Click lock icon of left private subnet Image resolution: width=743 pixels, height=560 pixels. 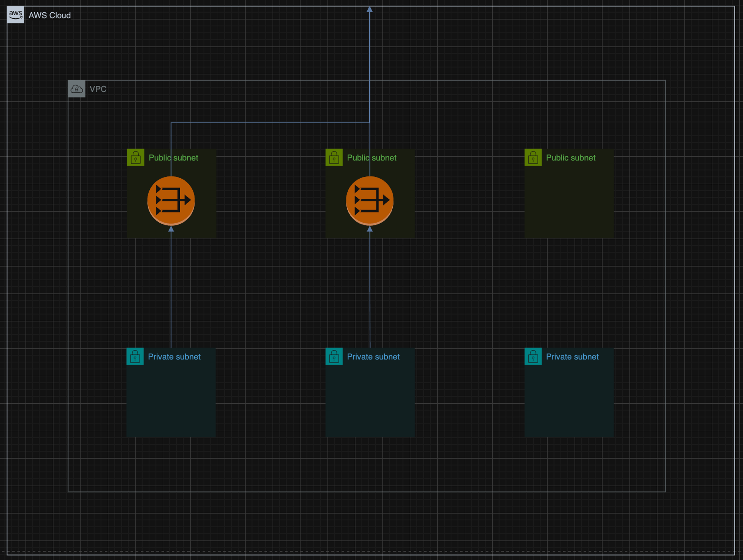click(135, 356)
